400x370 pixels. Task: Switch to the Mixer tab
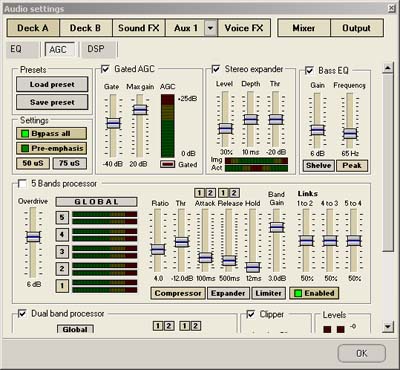[x=304, y=28]
